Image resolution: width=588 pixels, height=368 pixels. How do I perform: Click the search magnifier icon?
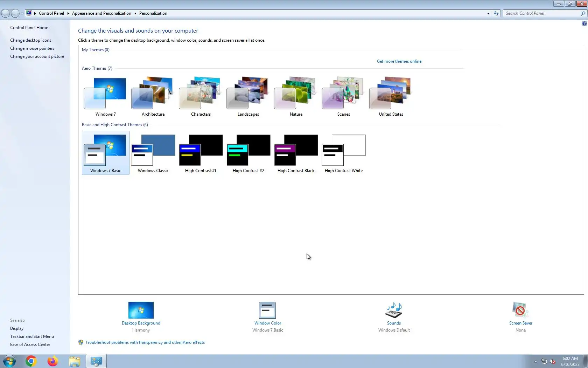[583, 13]
